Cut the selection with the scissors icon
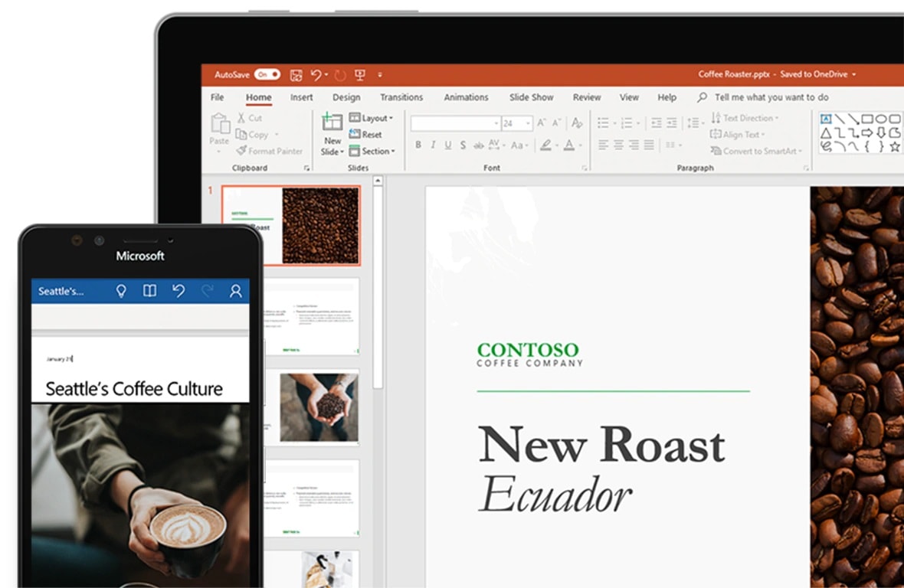The image size is (904, 588). click(241, 118)
